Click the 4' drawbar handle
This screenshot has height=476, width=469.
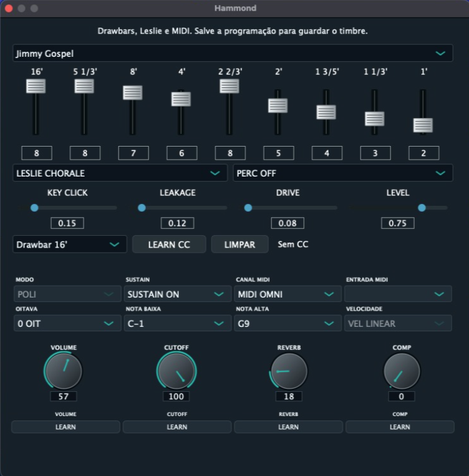(x=181, y=99)
